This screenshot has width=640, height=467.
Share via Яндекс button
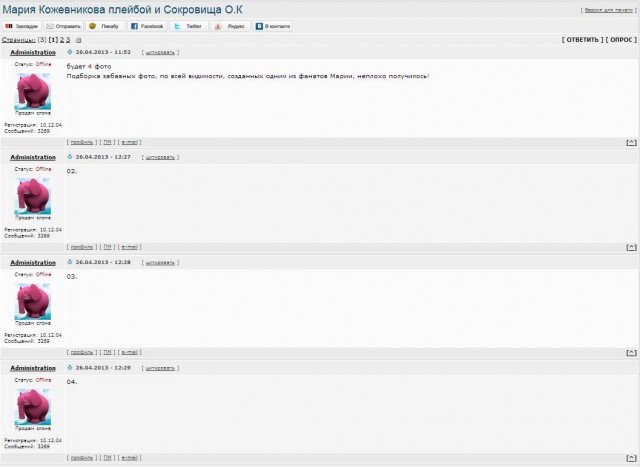tap(230, 26)
